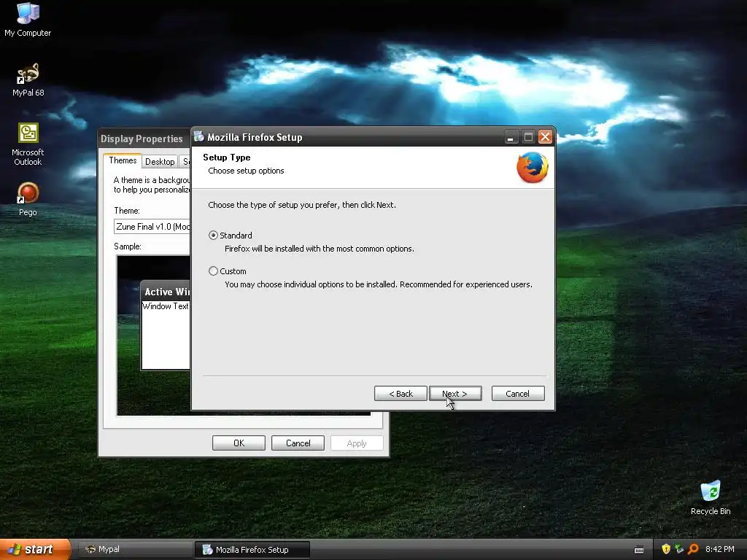
Task: Go back with the < Back button
Action: (400, 393)
